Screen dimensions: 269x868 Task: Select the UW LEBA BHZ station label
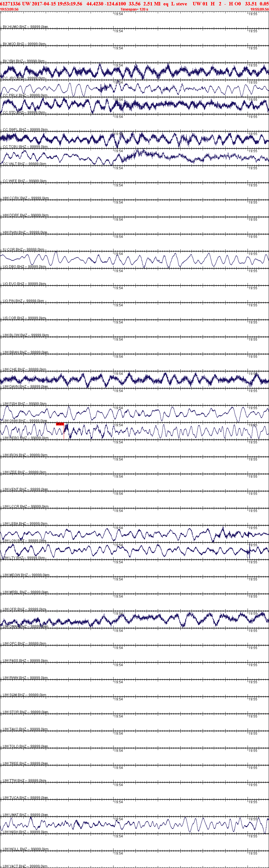(x=25, y=524)
